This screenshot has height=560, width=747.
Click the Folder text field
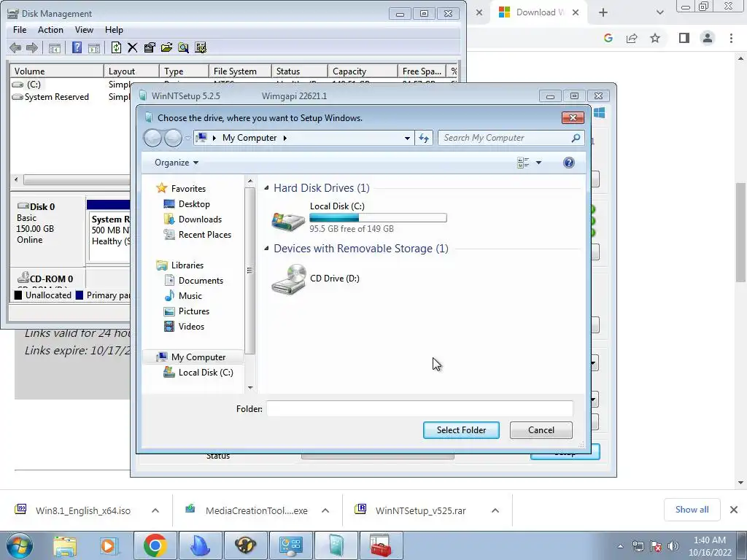[x=419, y=408]
